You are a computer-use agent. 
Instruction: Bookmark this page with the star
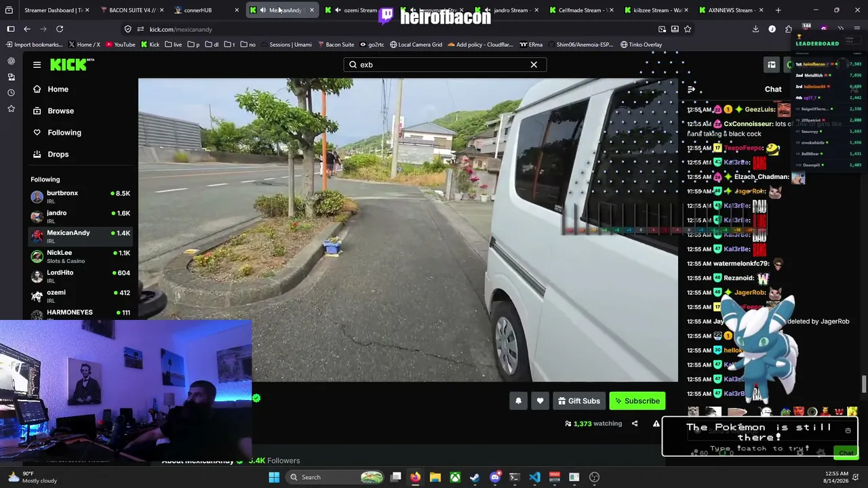coord(688,29)
